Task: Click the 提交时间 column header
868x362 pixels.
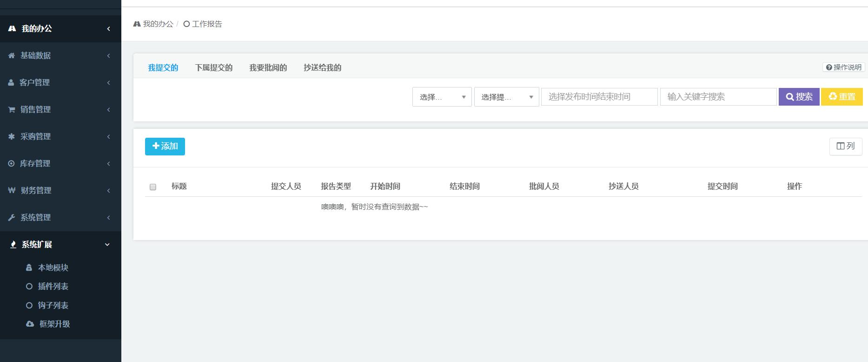Action: [722, 186]
